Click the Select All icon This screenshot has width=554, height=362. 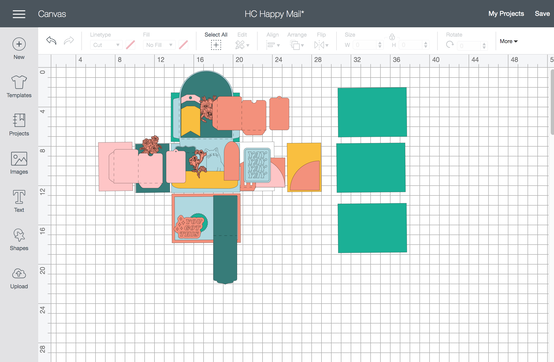[216, 45]
